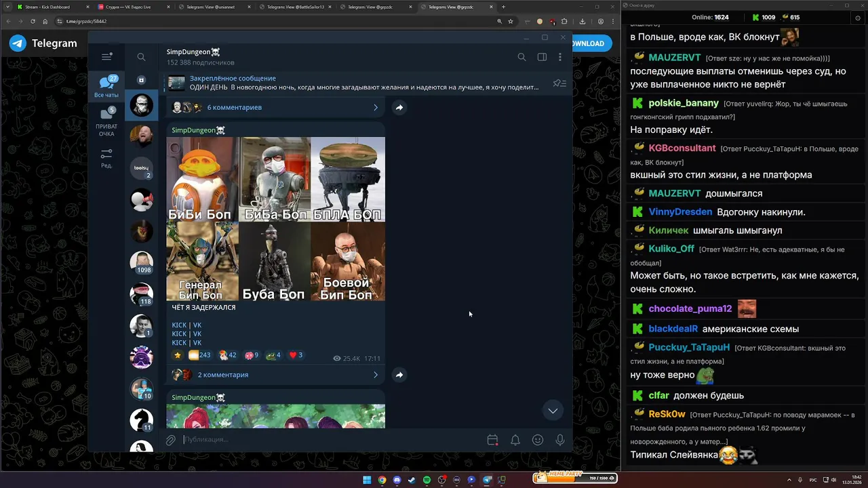The width and height of the screenshot is (868, 488).
Task: Select the Все чаты folder
Action: coord(106,87)
